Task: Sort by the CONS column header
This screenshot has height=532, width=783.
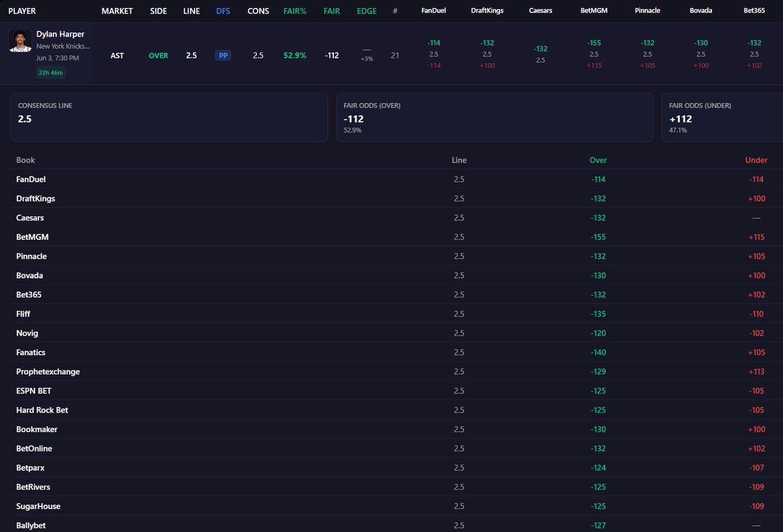Action: [258, 11]
